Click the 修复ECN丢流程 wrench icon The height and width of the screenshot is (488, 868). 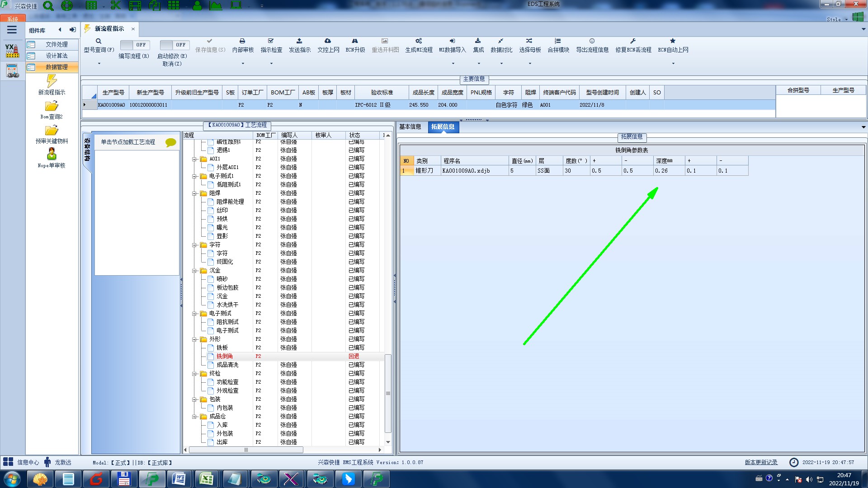pos(633,41)
